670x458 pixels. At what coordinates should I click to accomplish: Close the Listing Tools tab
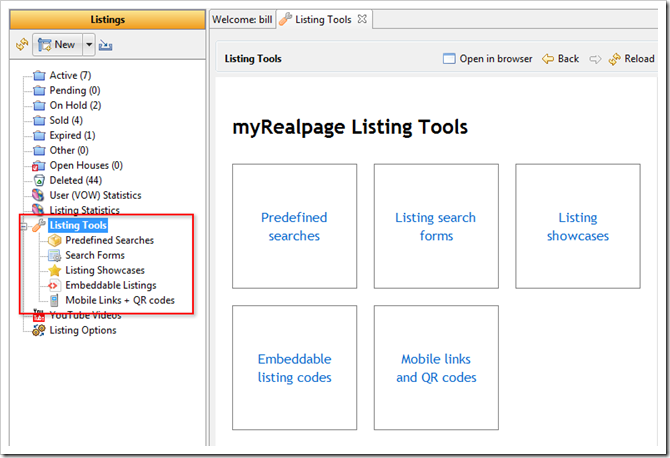click(x=362, y=19)
